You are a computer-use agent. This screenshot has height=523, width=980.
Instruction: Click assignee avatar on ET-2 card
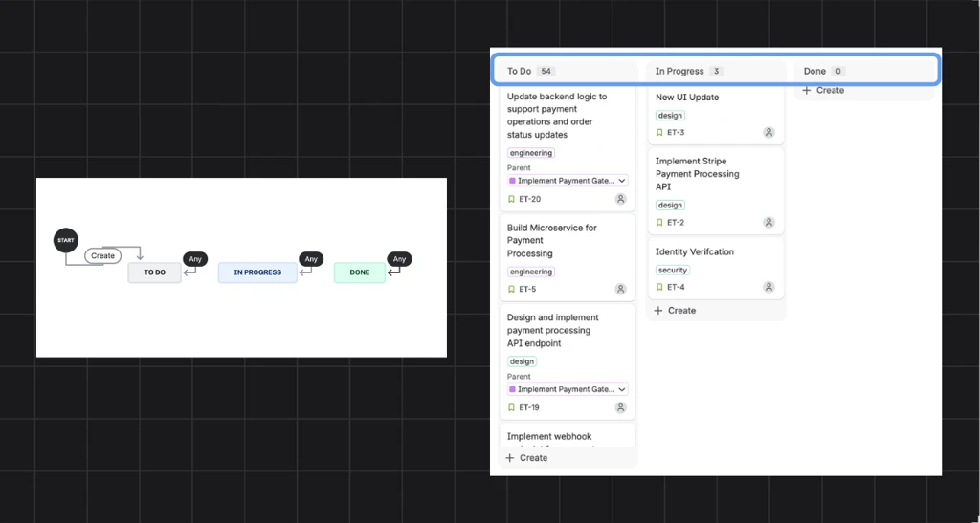[768, 222]
